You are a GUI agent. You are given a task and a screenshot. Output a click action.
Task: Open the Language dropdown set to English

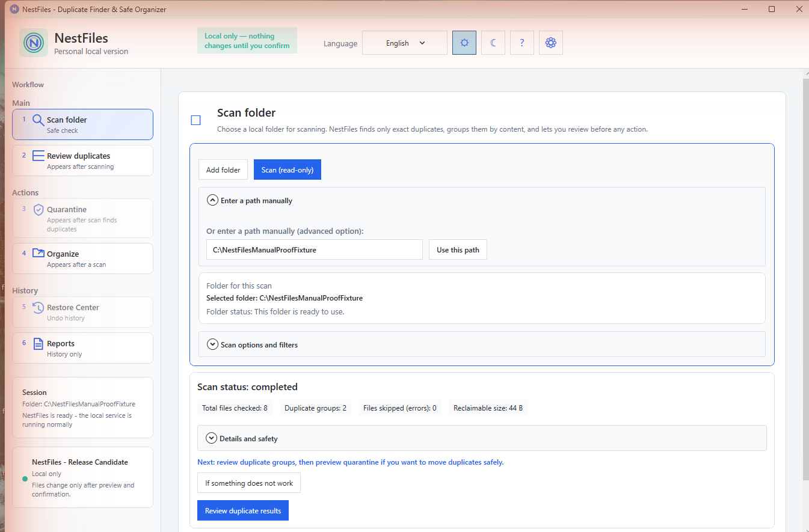point(405,43)
